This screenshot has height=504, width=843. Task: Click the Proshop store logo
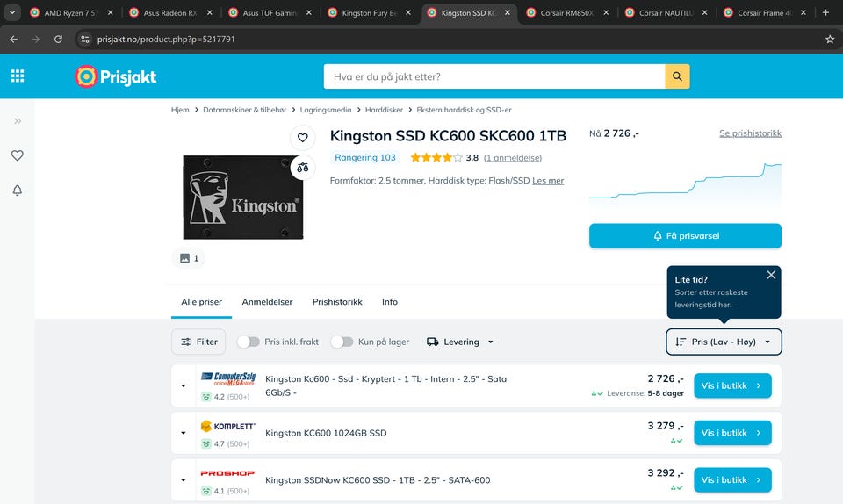(227, 473)
